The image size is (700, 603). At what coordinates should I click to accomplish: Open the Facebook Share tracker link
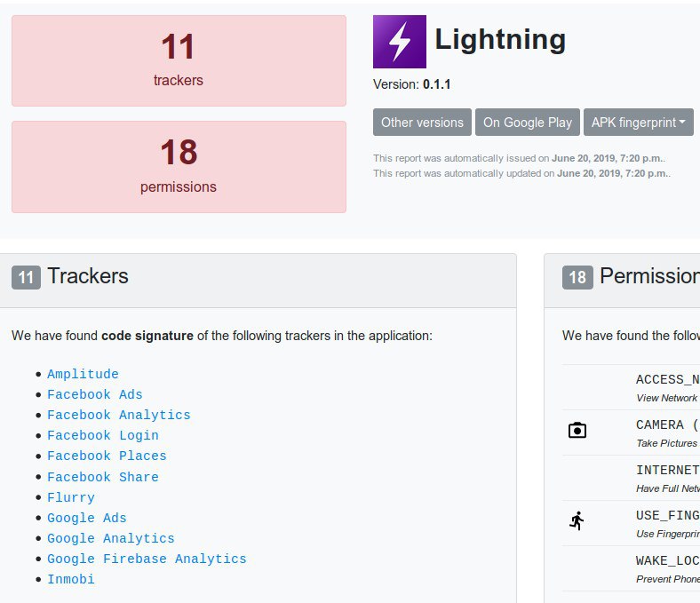(x=103, y=477)
